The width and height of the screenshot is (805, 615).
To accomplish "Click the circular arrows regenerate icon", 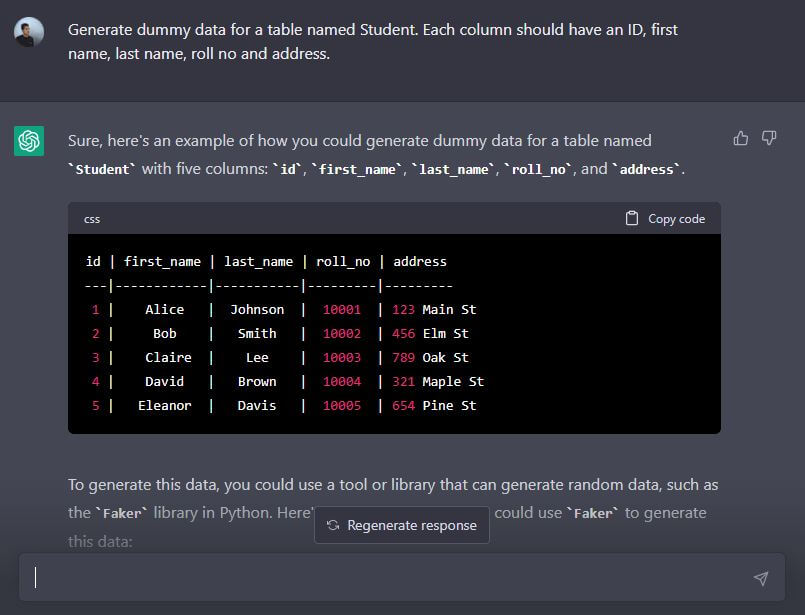I will (333, 525).
